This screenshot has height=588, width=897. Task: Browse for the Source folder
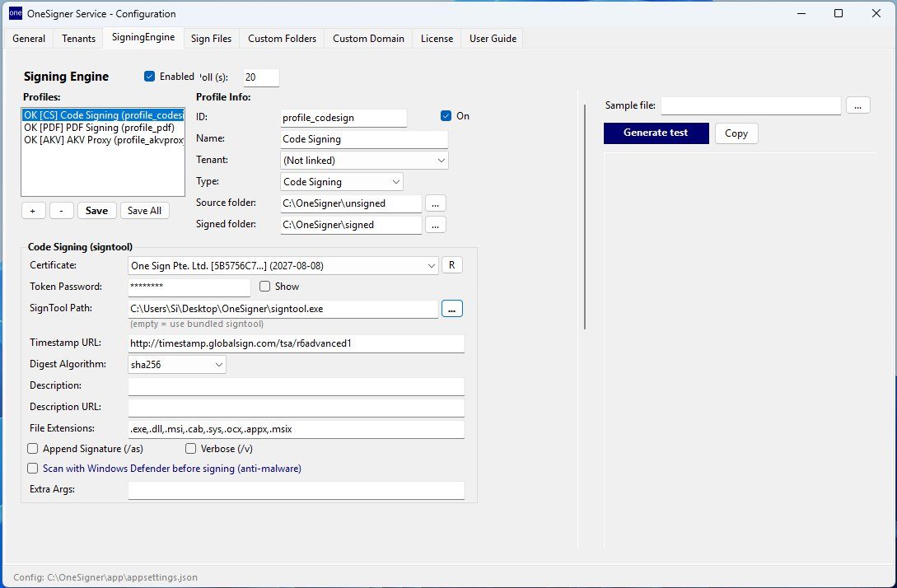pos(435,203)
